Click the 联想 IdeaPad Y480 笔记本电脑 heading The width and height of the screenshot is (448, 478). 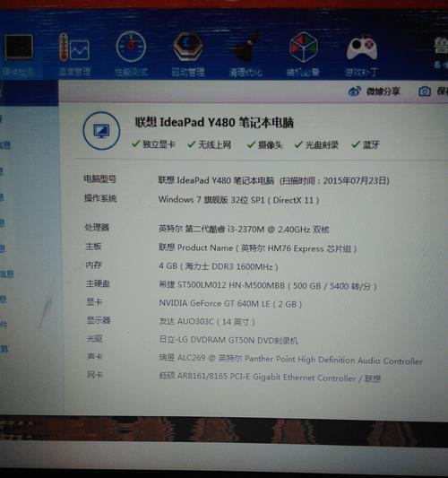point(214,123)
